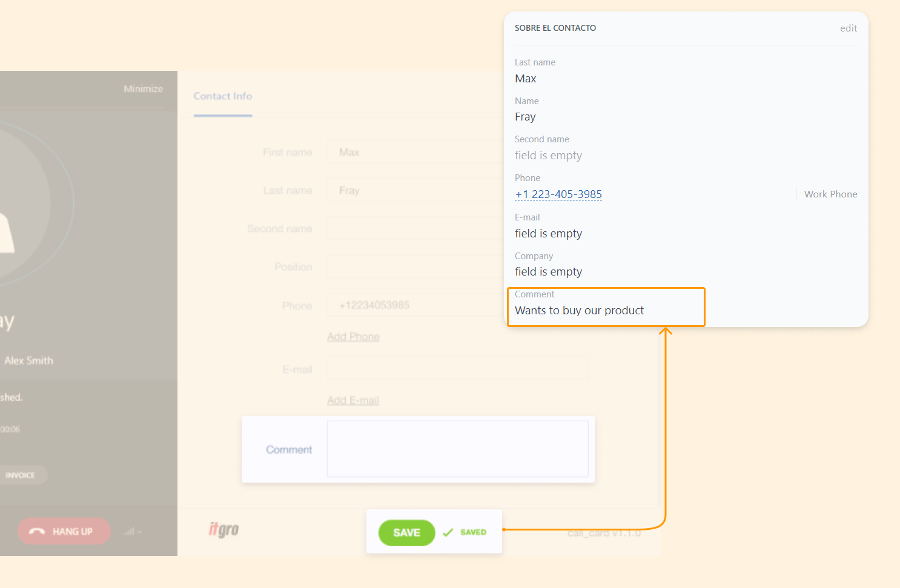Click the Last name field containing Fray
Viewport: 900px width, 588px height.
coord(418,191)
